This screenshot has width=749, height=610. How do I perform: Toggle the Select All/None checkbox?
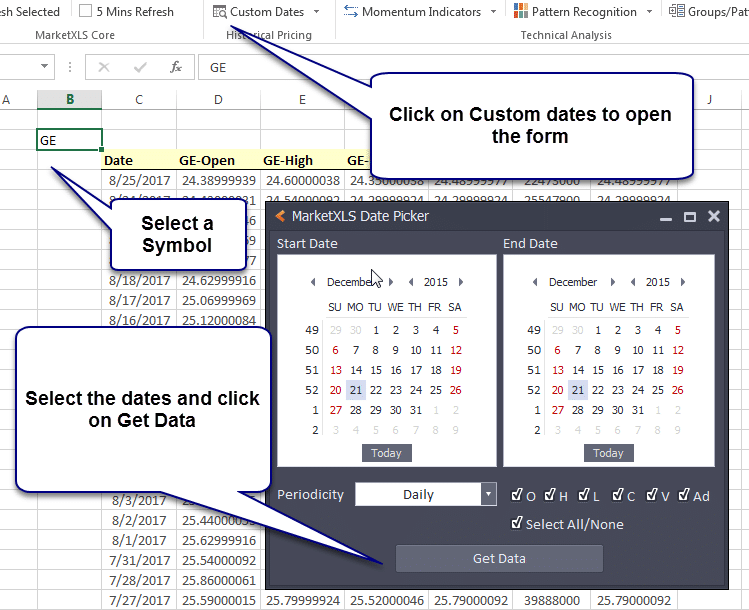(x=516, y=523)
